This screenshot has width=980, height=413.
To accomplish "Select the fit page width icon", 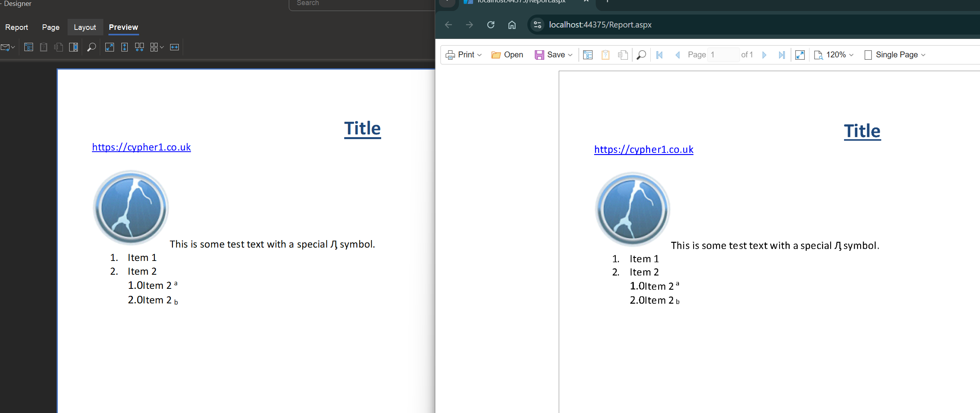I will coord(174,47).
